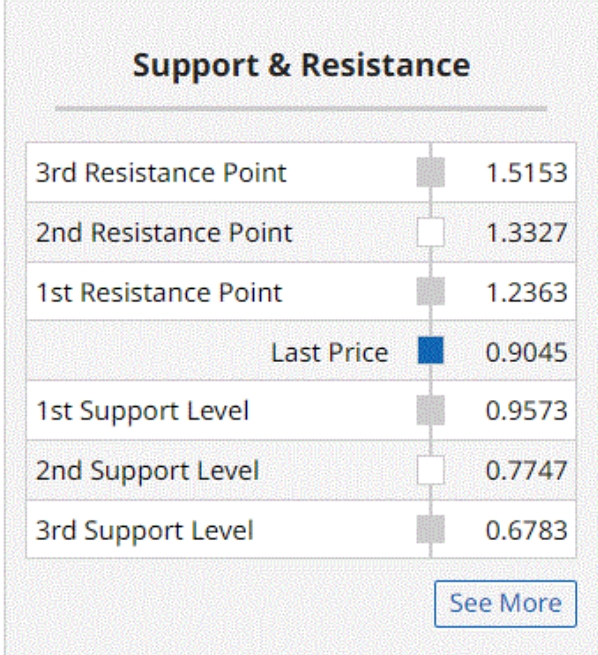Click the 0.6783 support value
Viewport: 598px width, 655px height.
pyautogui.click(x=526, y=531)
